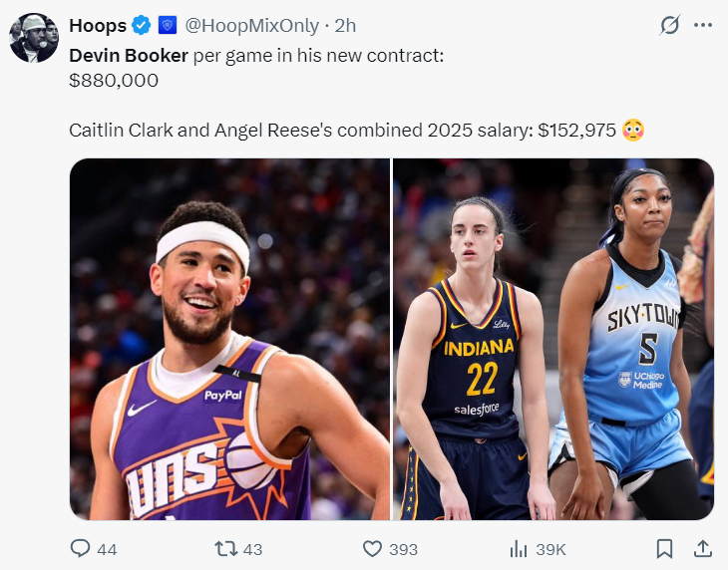Visit the @HoopMixOnly handle
This screenshot has width=728, height=570.
click(251, 26)
